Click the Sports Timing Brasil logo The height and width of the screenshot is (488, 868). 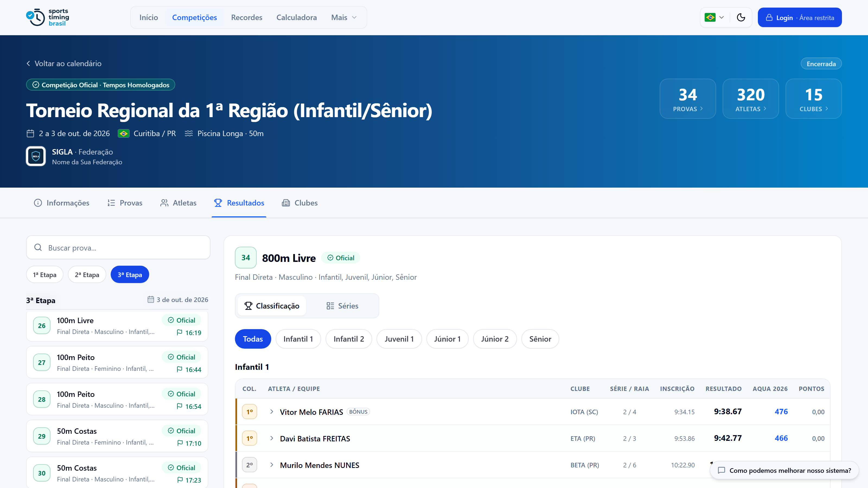coord(47,17)
